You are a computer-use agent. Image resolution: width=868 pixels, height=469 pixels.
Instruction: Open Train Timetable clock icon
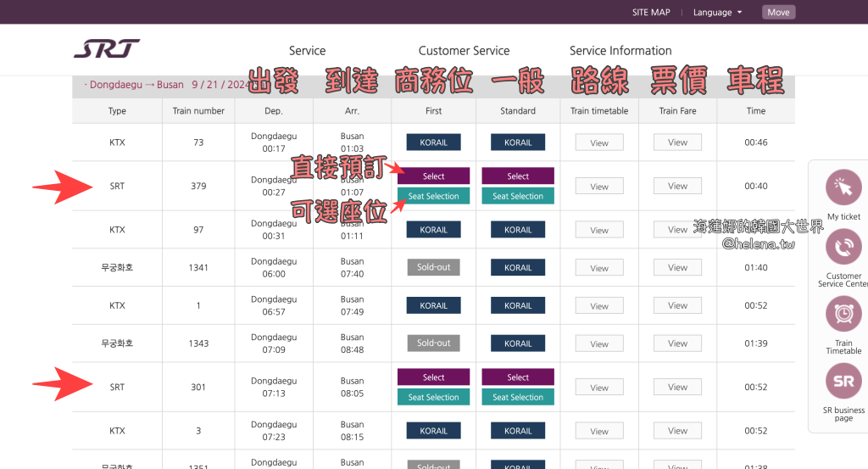point(843,314)
